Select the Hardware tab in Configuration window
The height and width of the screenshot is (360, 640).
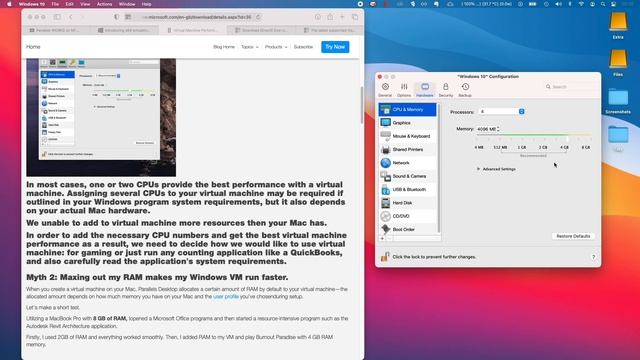(x=424, y=90)
